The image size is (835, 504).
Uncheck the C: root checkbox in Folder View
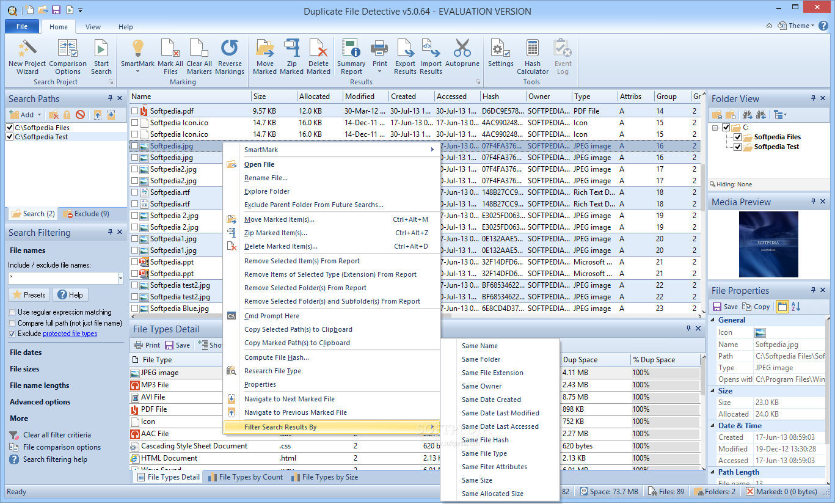click(726, 128)
